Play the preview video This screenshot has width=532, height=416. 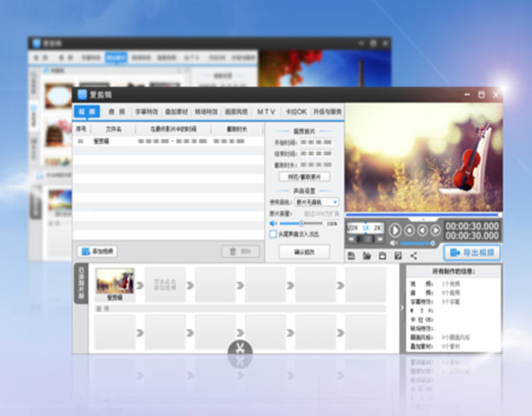point(394,231)
